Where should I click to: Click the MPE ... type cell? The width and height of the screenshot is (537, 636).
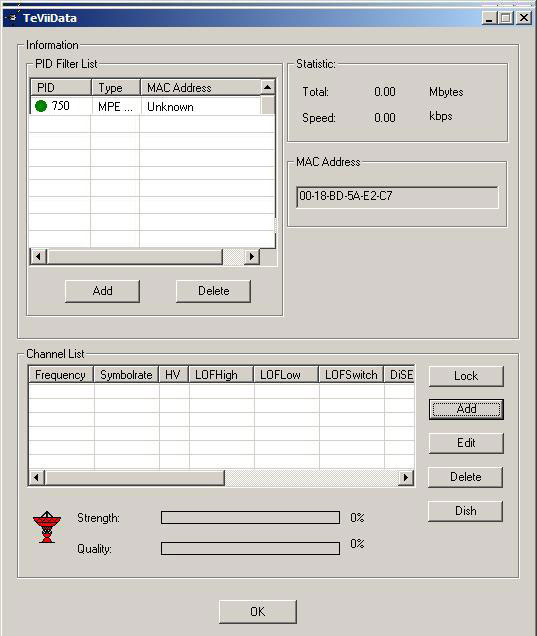[x=115, y=107]
